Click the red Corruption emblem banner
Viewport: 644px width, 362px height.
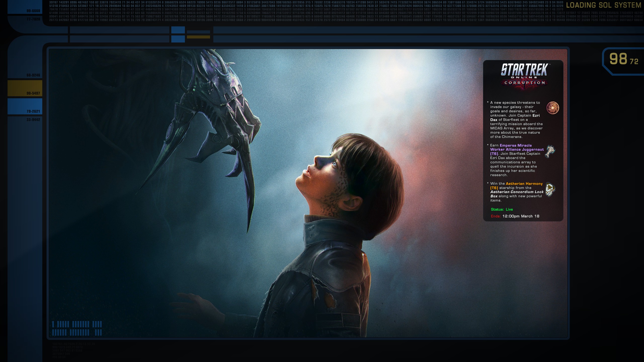[525, 83]
